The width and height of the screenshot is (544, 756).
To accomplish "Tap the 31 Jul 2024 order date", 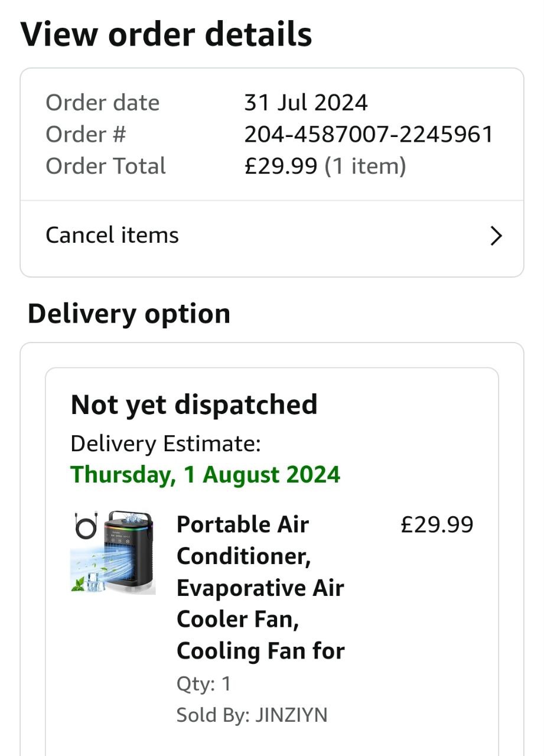I will [305, 103].
